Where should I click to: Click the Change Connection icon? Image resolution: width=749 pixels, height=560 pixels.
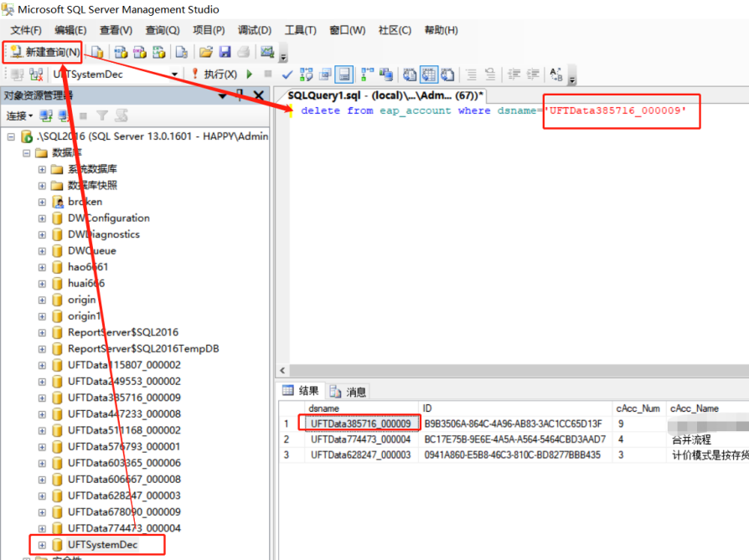[x=36, y=74]
